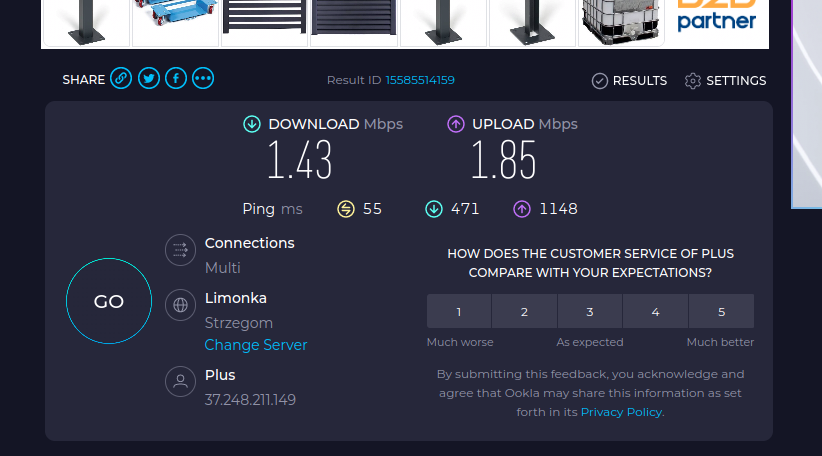Select rating 4 in the survey
Image resolution: width=822 pixels, height=456 pixels.
pos(655,312)
